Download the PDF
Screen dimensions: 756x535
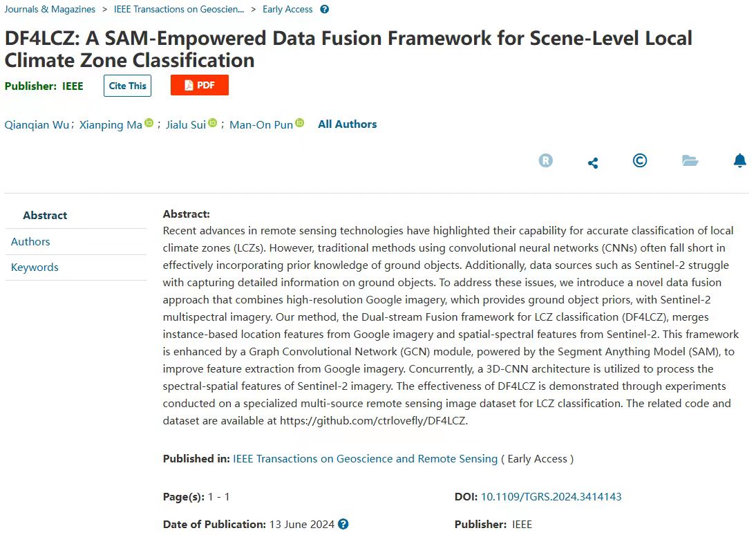[199, 86]
